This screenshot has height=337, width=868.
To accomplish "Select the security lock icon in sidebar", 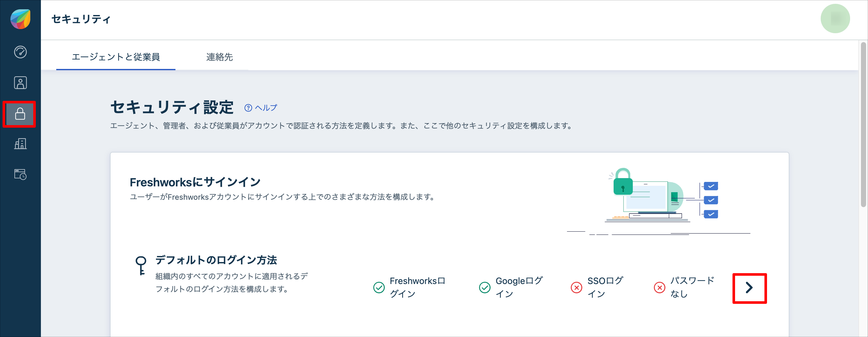I will pyautogui.click(x=20, y=114).
